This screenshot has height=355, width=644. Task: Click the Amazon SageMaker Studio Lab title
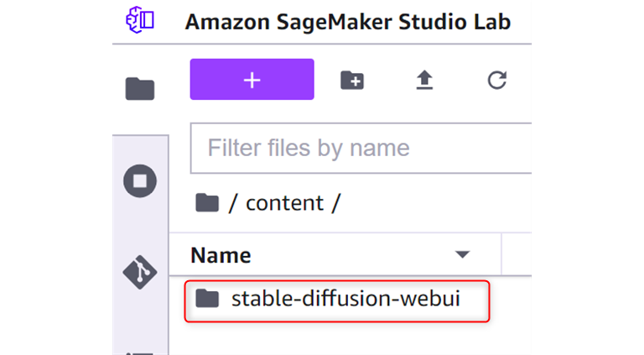click(x=347, y=21)
